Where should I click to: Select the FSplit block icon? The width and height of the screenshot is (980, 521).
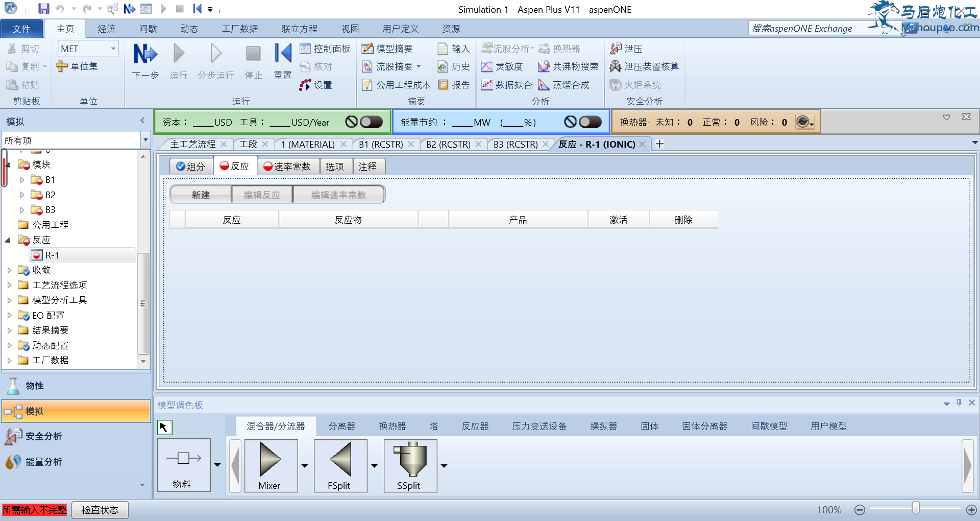(340, 465)
